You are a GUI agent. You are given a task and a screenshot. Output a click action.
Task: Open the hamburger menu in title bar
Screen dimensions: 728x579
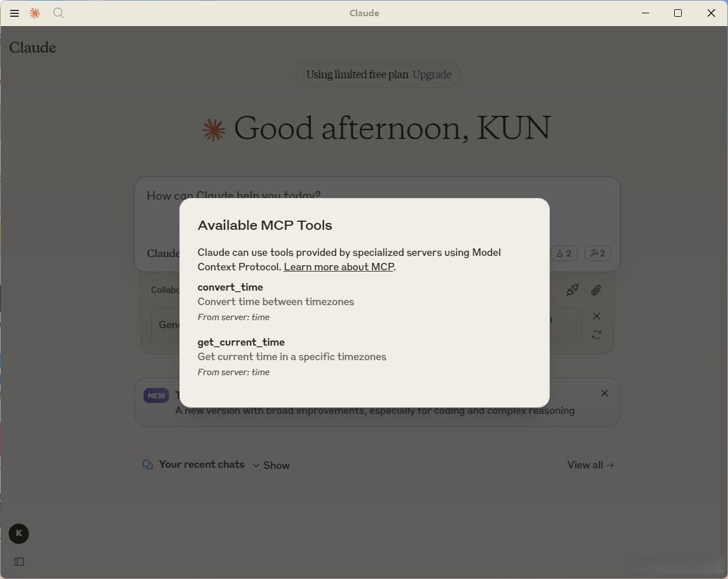pyautogui.click(x=14, y=13)
